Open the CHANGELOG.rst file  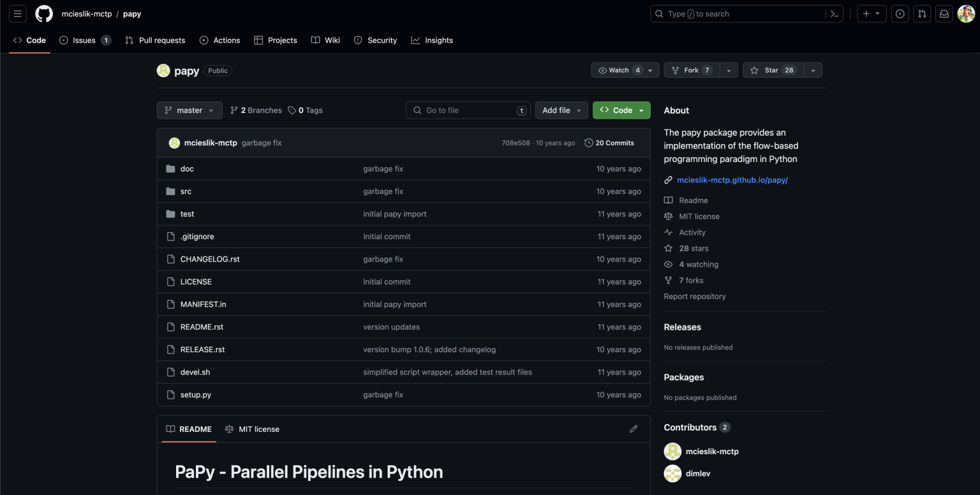[210, 259]
